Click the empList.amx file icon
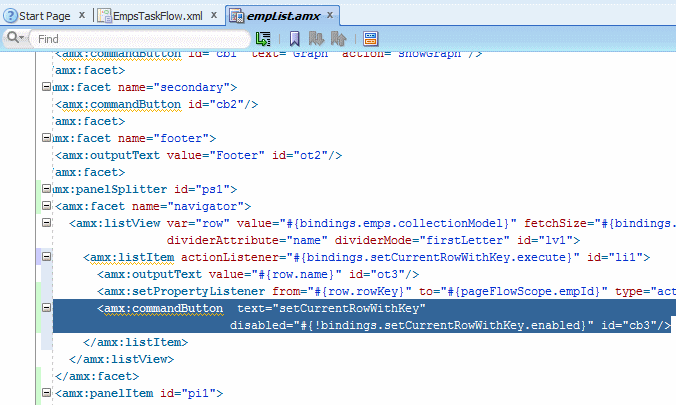The image size is (676, 405). click(236, 16)
